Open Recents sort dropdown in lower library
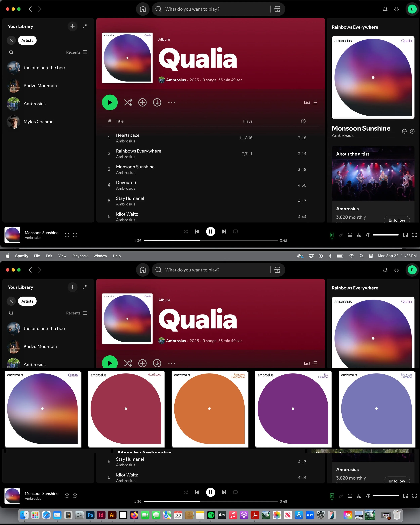Image resolution: width=420 pixels, height=525 pixels. 76,313
